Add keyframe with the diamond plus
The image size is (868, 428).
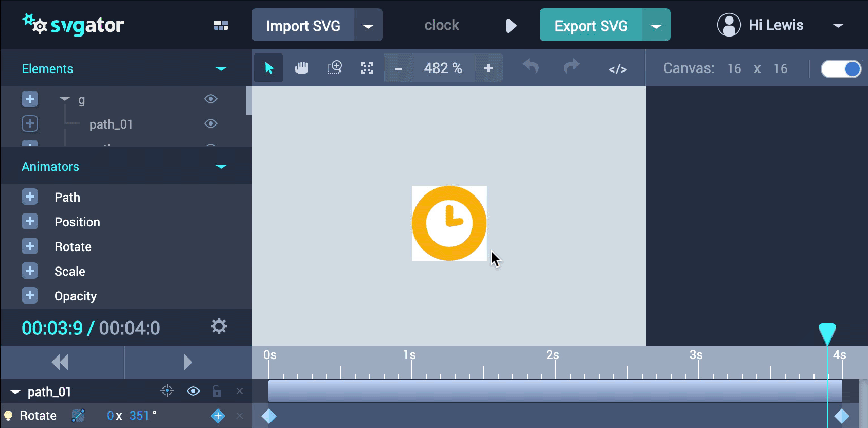[x=218, y=416]
